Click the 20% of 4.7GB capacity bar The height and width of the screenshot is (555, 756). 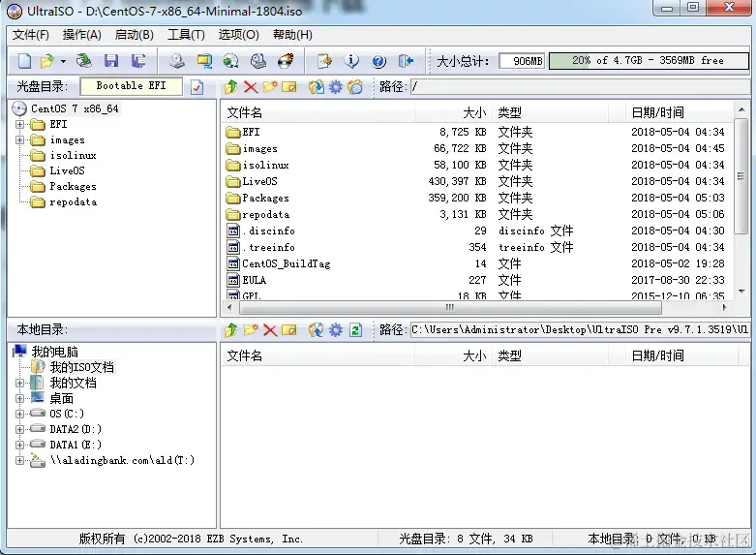[649, 61]
